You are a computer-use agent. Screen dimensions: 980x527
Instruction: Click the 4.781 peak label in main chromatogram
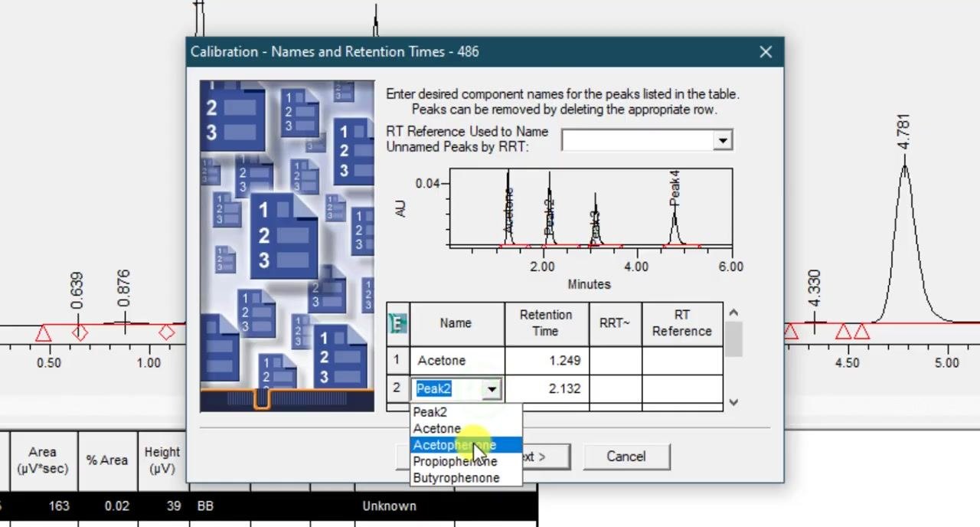(x=904, y=132)
